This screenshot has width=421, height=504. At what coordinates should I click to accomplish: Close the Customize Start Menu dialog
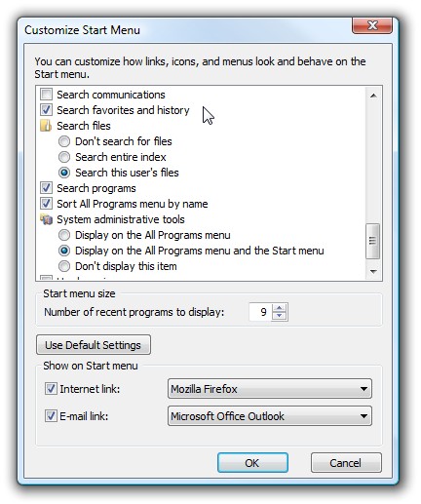tap(372, 25)
